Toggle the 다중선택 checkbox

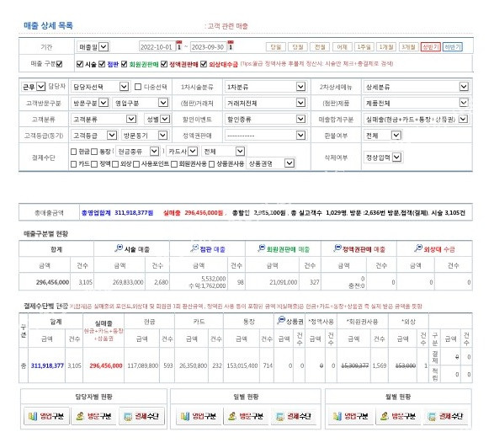tap(138, 87)
